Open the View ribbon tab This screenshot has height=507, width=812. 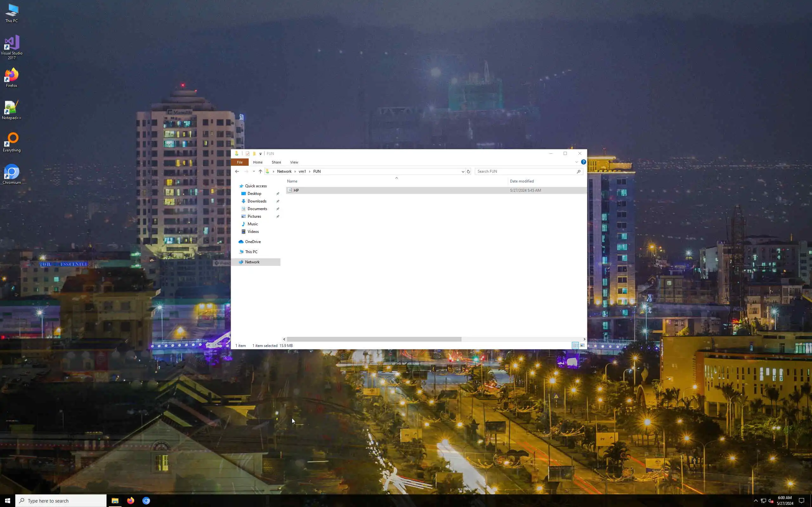pyautogui.click(x=294, y=162)
